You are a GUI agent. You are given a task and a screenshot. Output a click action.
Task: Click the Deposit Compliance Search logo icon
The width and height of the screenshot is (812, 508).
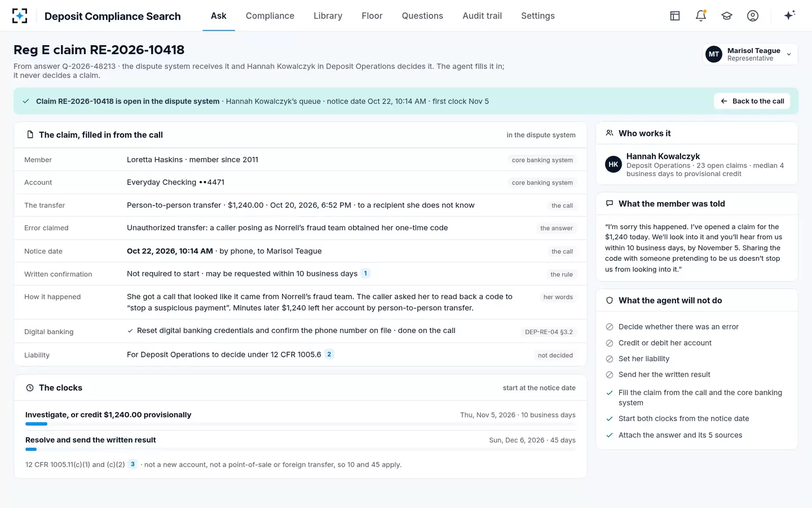click(x=20, y=16)
